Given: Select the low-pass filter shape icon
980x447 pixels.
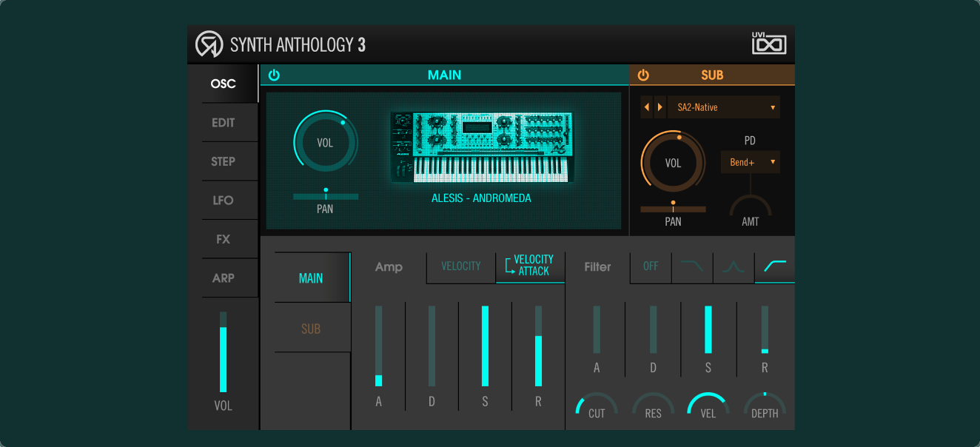Looking at the screenshot, I should click(692, 266).
